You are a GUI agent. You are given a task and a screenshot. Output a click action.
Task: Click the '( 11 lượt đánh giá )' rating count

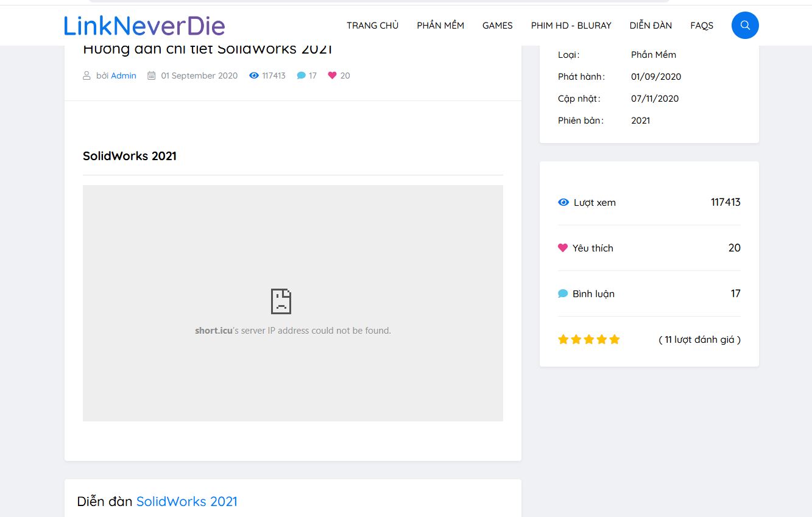click(x=700, y=340)
